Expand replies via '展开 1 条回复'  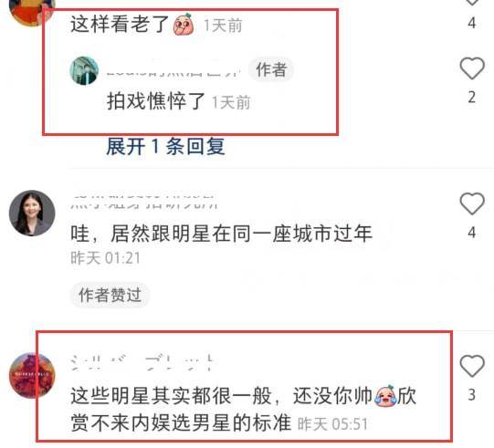(165, 146)
